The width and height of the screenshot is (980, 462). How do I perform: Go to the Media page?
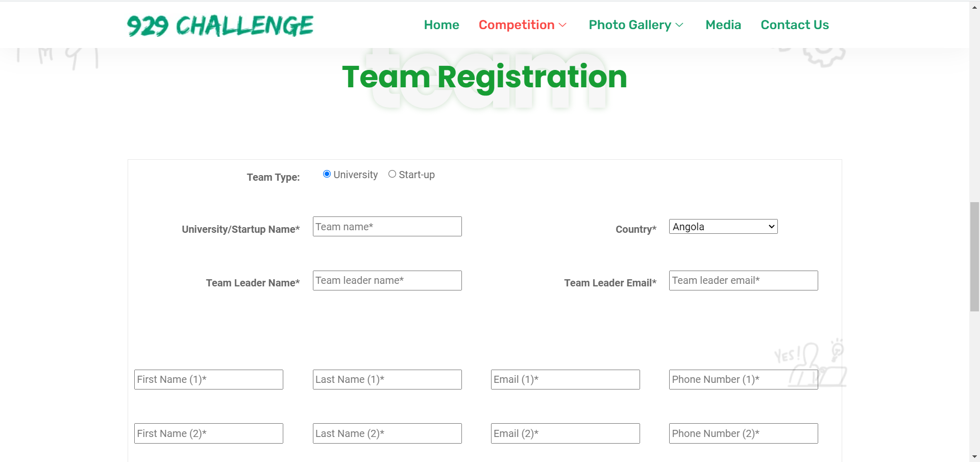[723, 25]
